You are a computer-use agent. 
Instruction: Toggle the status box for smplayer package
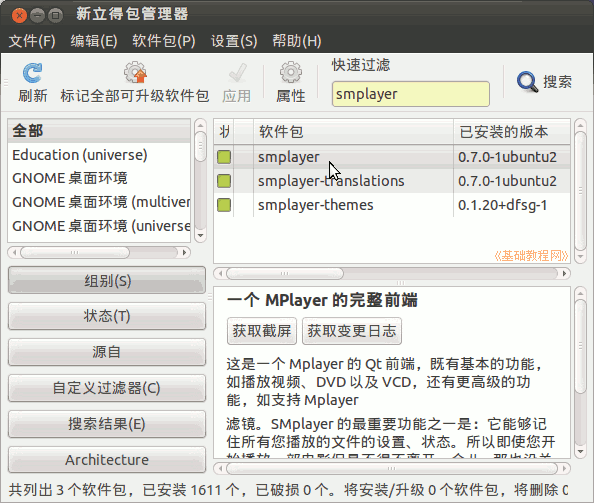click(x=224, y=157)
